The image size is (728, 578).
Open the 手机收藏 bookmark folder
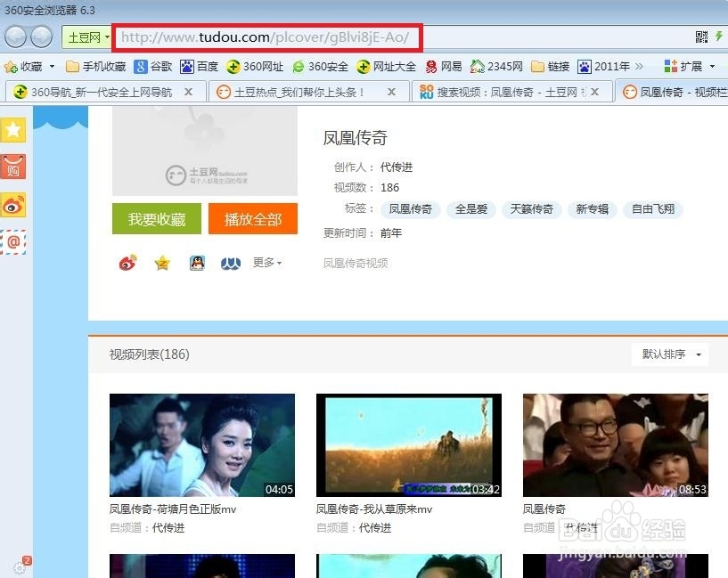[96, 67]
